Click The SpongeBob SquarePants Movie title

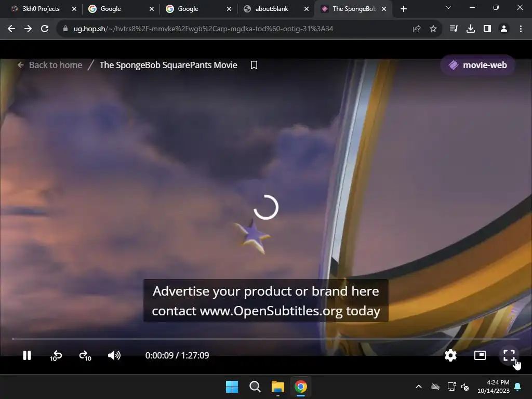[x=168, y=65]
